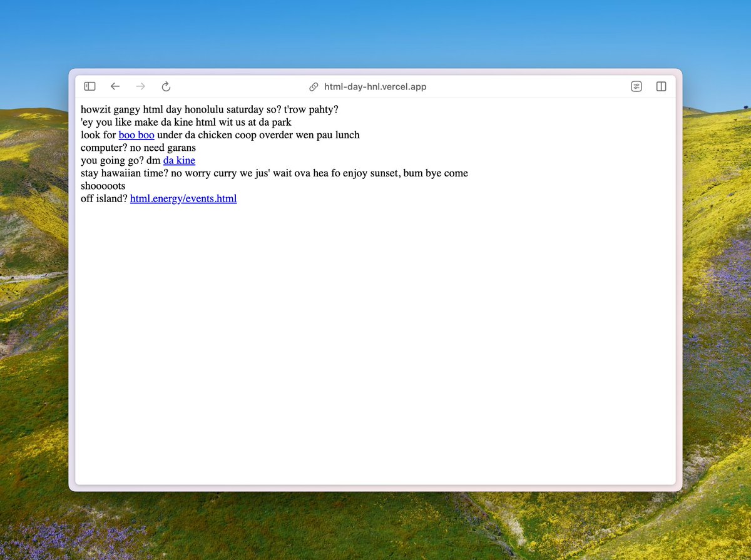Click the link icon beside the URL
751x560 pixels.
(x=314, y=87)
